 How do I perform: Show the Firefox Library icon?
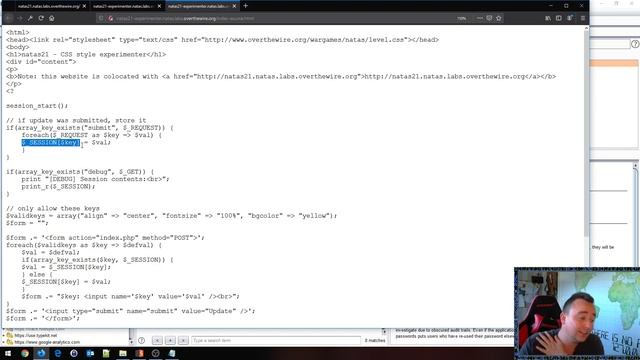(548, 18)
